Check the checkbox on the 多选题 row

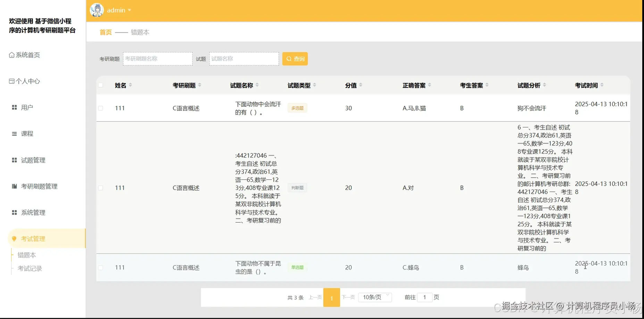point(100,108)
